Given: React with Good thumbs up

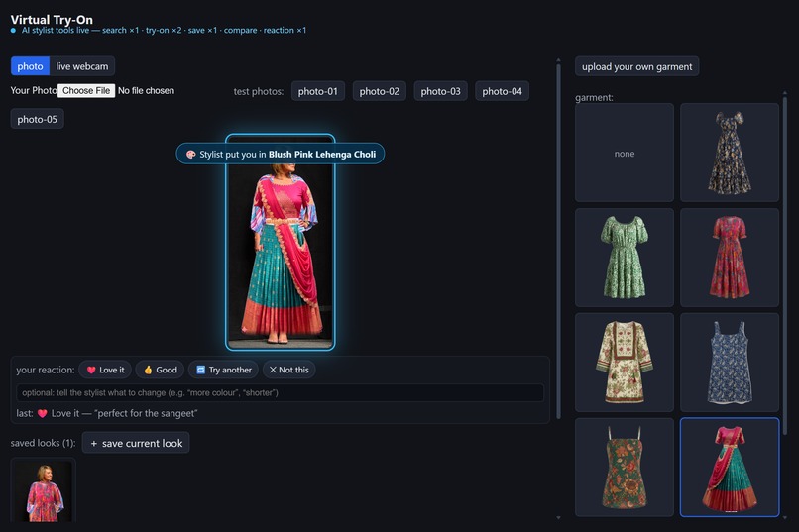Looking at the screenshot, I should [x=160, y=370].
